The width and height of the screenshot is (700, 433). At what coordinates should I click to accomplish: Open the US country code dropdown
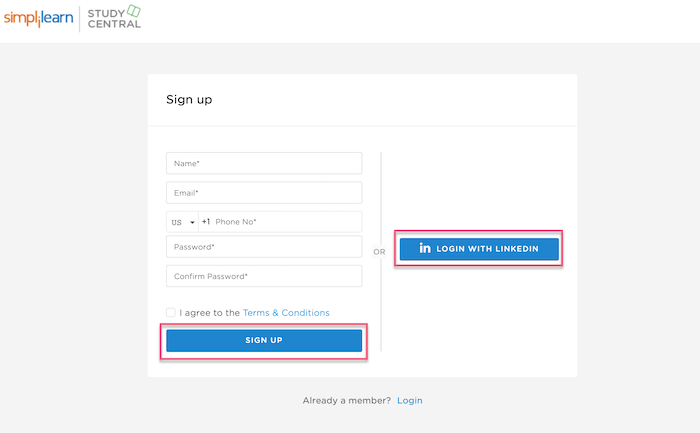183,222
